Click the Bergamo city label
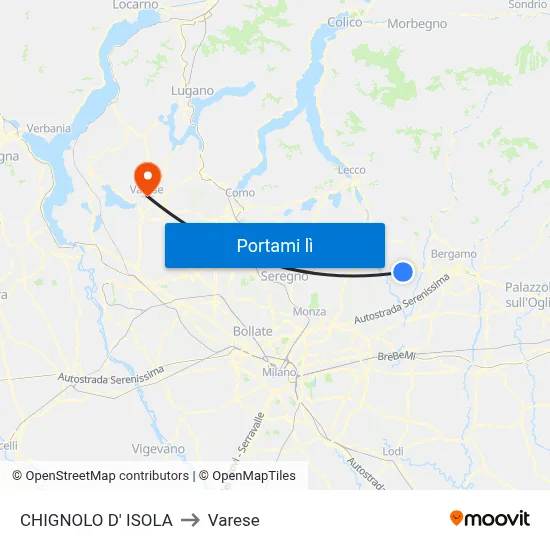The width and height of the screenshot is (550, 550). click(454, 254)
